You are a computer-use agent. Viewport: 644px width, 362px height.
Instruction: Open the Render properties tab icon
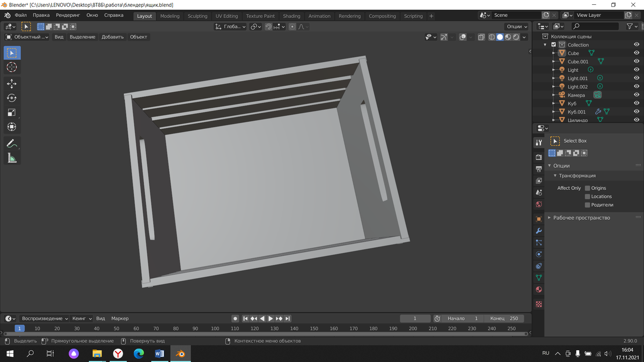539,157
